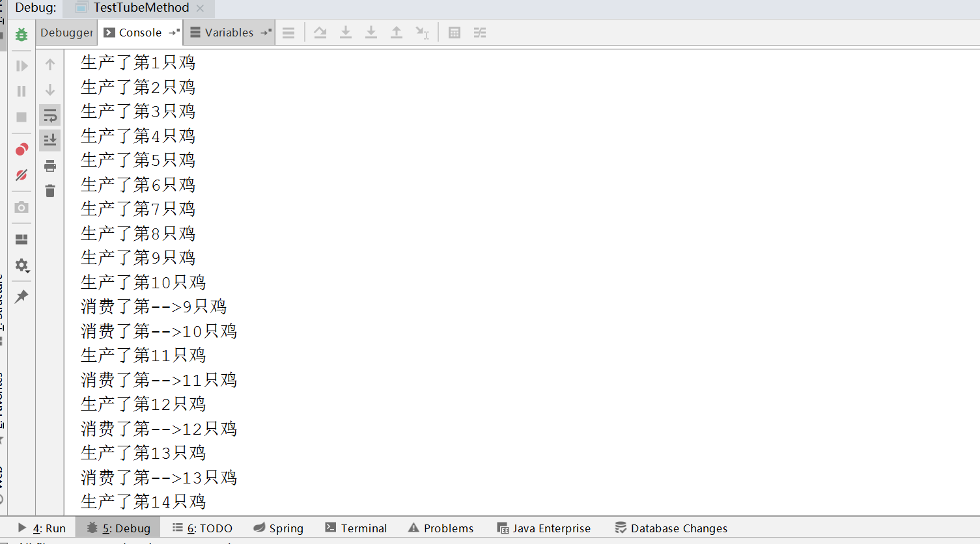Screen dimensions: 980x544
Task: Click Restore Layout icon
Action: coord(21,239)
